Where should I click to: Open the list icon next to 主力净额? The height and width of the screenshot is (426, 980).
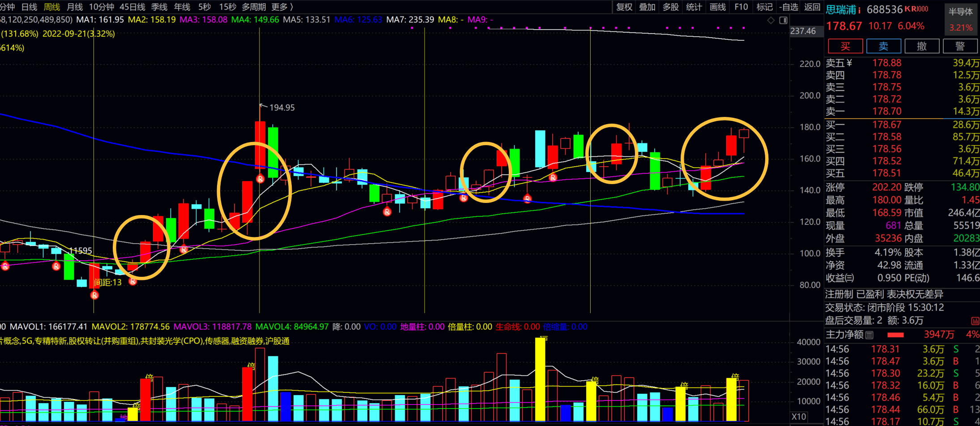point(869,335)
